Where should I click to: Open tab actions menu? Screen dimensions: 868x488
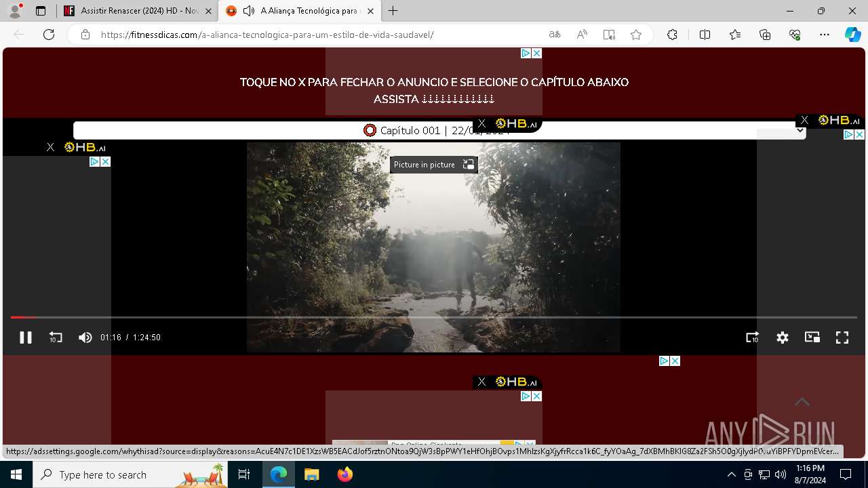(41, 11)
